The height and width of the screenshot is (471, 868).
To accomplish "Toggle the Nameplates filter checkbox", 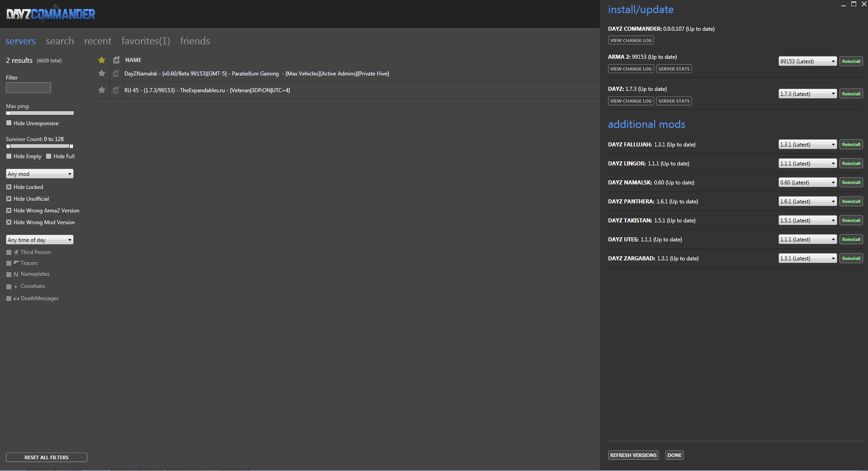I will pyautogui.click(x=9, y=274).
